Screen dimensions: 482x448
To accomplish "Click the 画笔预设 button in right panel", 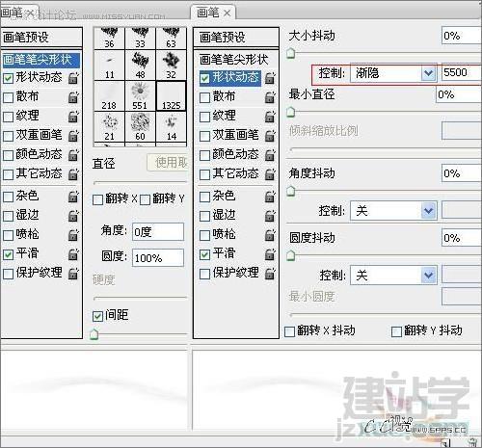I will pyautogui.click(x=236, y=38).
